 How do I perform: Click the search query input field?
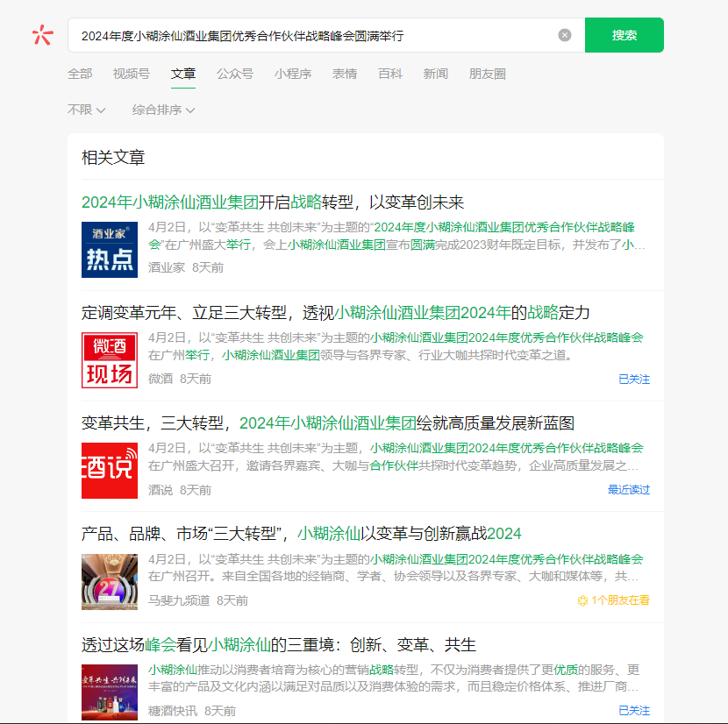pyautogui.click(x=316, y=35)
